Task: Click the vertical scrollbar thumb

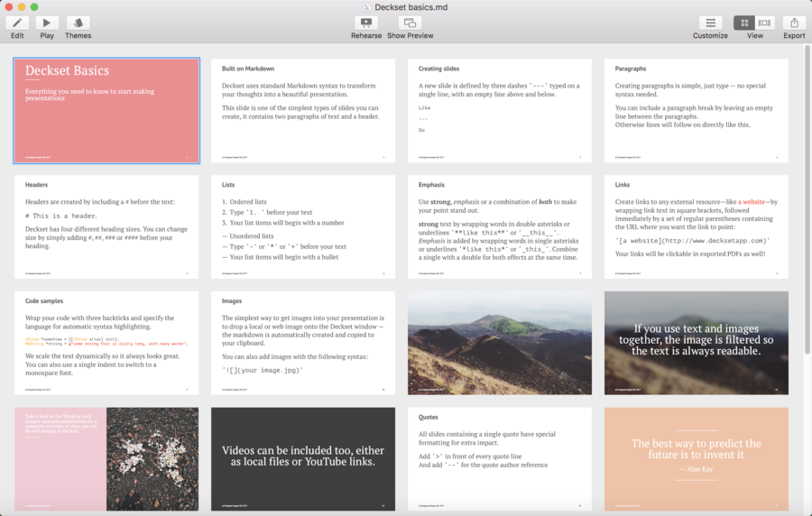Action: point(807,199)
